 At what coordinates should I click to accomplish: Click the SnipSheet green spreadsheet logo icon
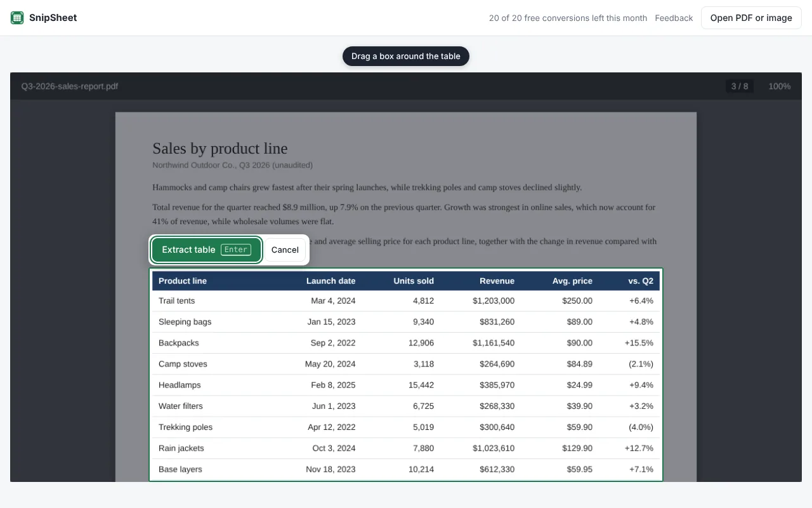point(17,18)
